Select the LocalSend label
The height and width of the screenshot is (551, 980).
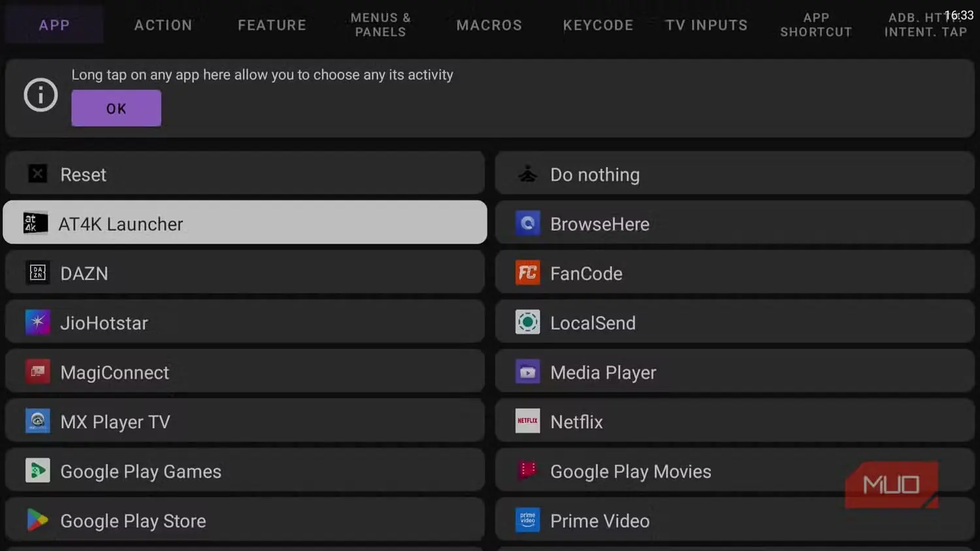point(593,323)
